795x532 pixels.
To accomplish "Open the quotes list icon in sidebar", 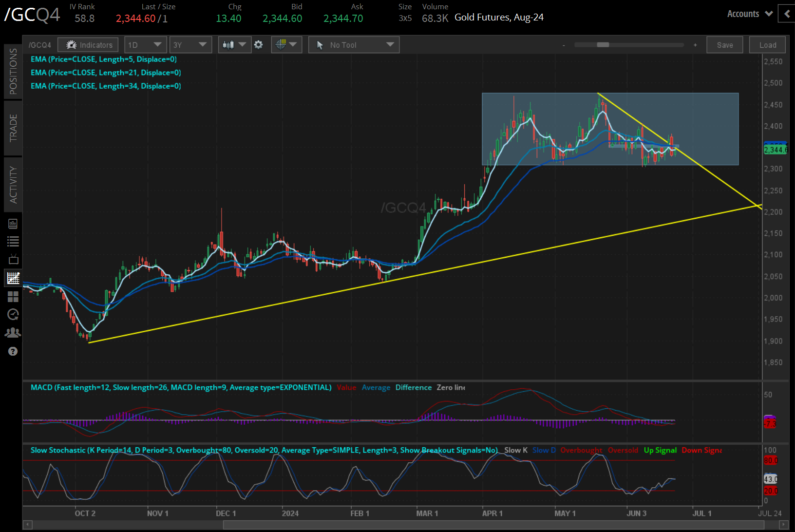I will point(13,241).
